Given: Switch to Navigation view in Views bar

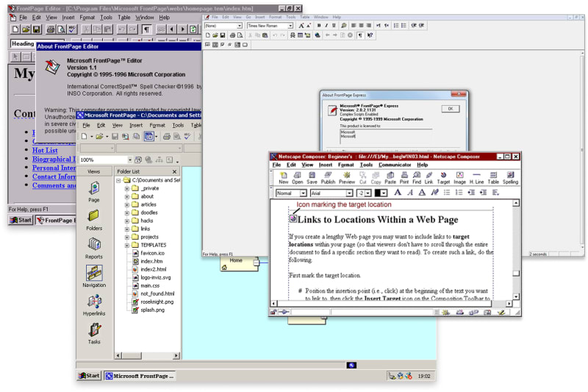Looking at the screenshot, I should (x=94, y=275).
